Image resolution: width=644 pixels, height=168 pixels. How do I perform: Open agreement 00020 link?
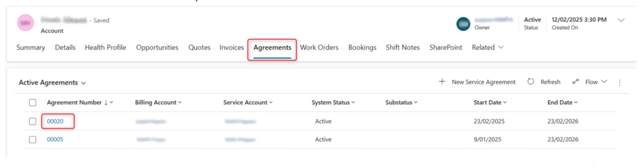click(x=55, y=121)
